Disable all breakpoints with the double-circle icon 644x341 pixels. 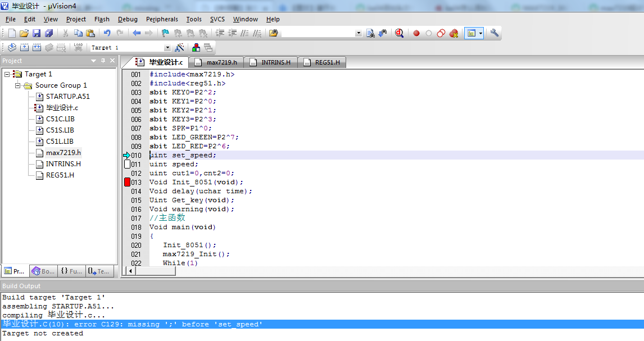(x=441, y=33)
